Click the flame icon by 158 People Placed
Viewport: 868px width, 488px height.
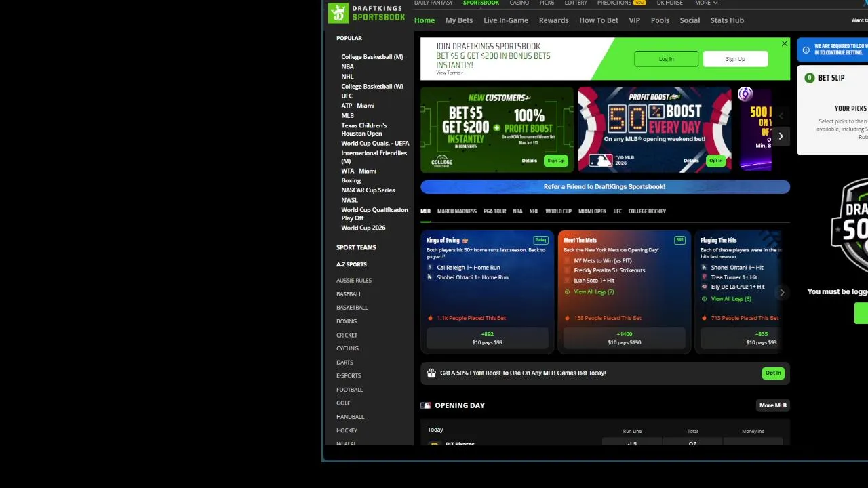coord(568,318)
